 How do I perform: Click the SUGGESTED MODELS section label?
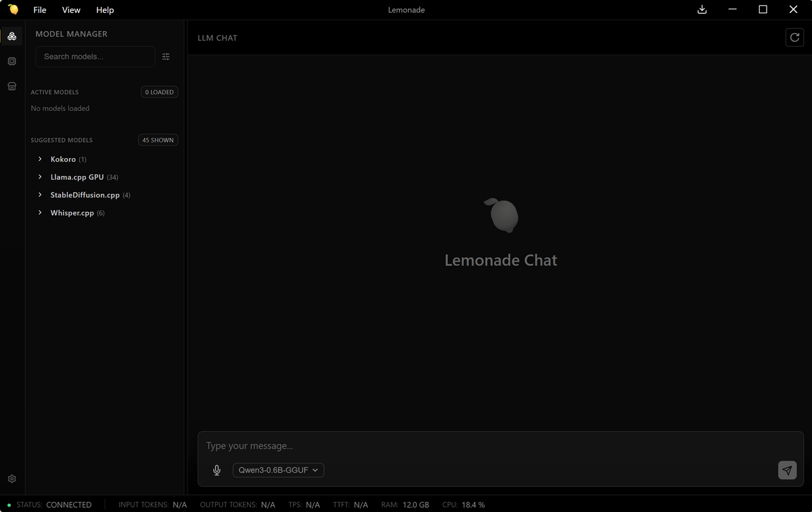[62, 140]
